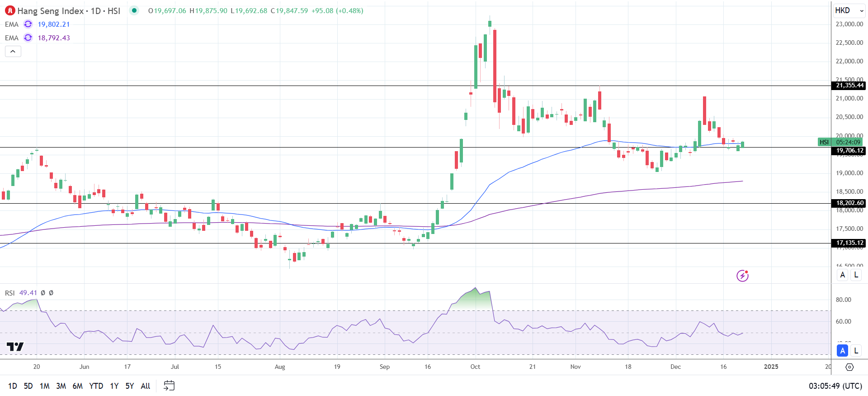Open the go-to-date calendar icon
The width and height of the screenshot is (868, 396).
click(169, 386)
